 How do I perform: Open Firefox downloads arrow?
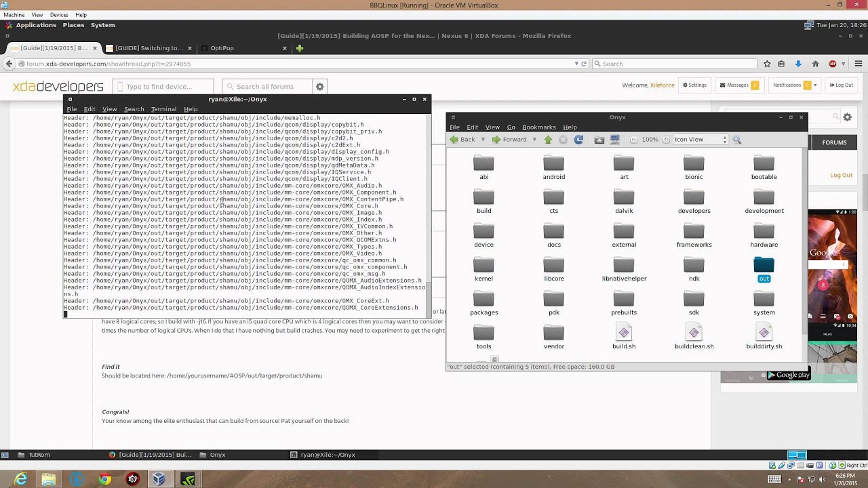pyautogui.click(x=798, y=64)
